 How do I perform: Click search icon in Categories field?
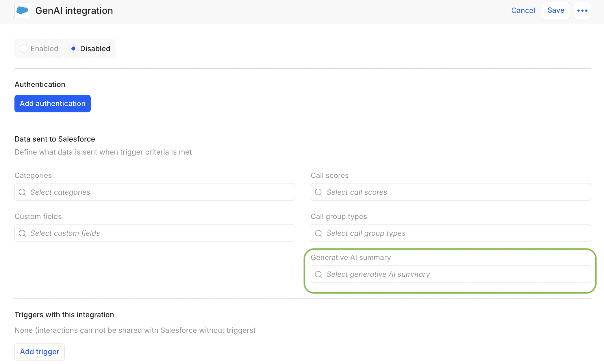[22, 192]
